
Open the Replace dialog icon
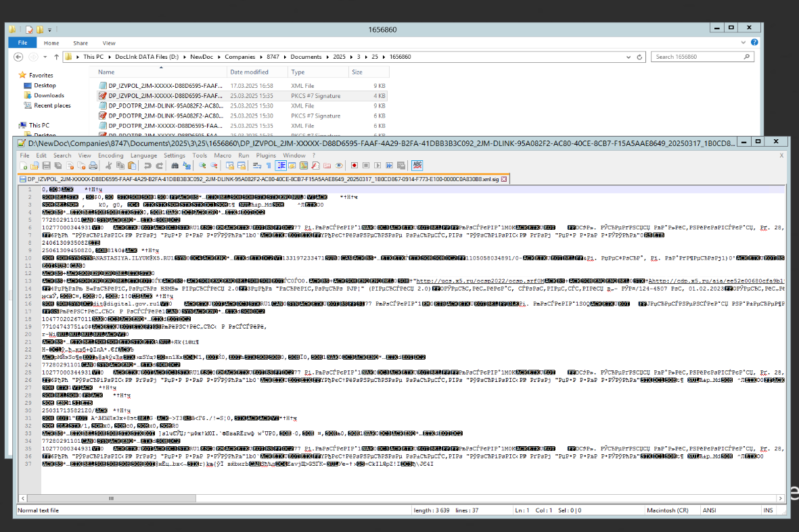point(187,166)
